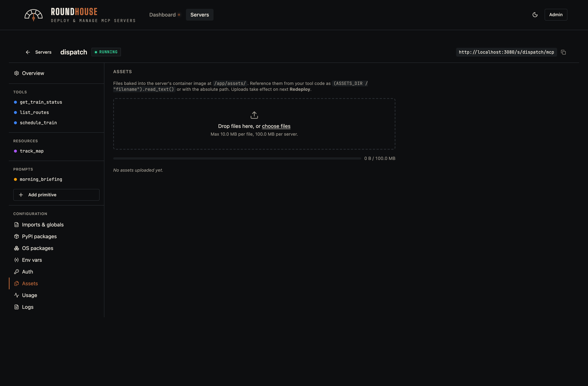Click the server URL field
This screenshot has width=588, height=386.
(506, 52)
